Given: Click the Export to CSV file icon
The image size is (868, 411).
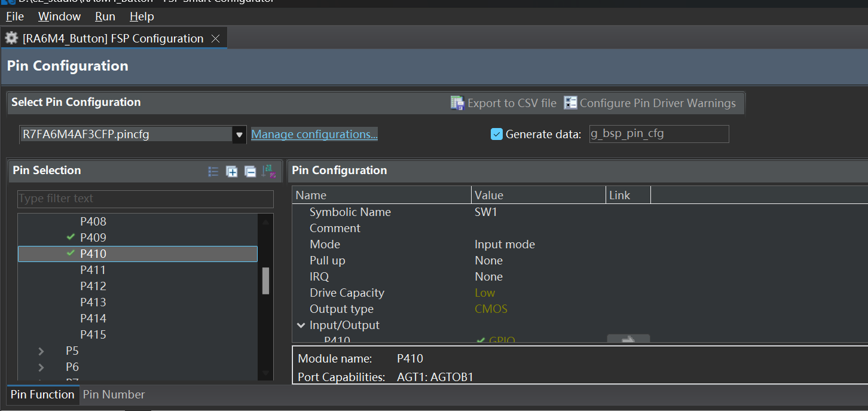Looking at the screenshot, I should click(457, 103).
